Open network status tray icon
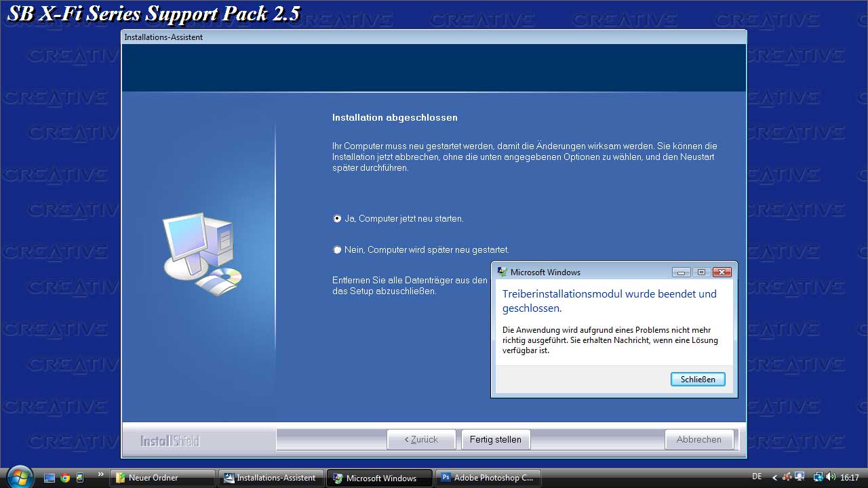The height and width of the screenshot is (488, 868). click(818, 477)
